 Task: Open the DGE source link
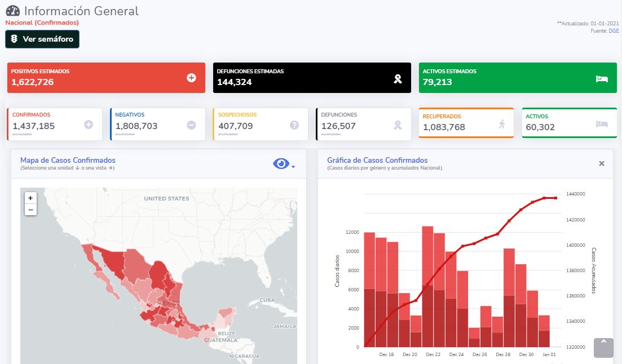click(x=613, y=31)
